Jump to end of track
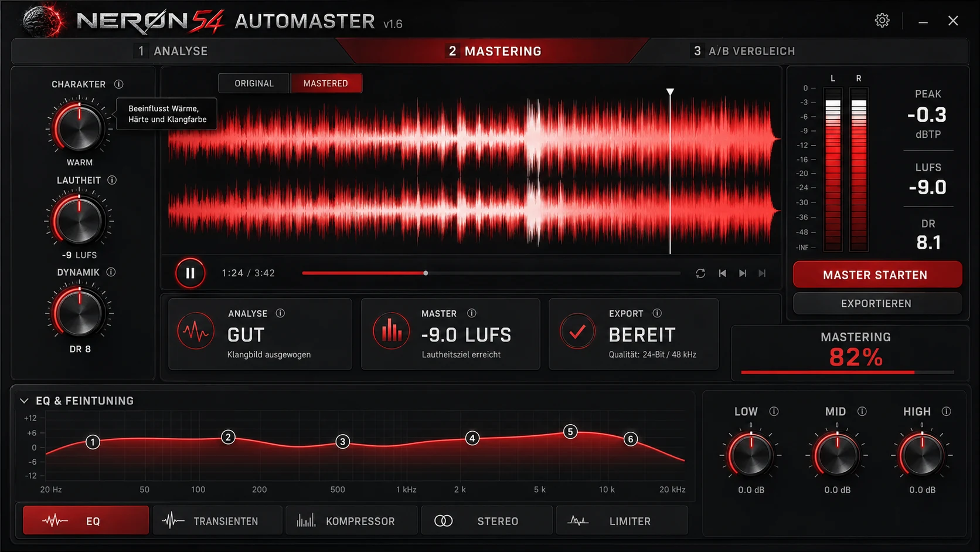This screenshot has height=552, width=980. pyautogui.click(x=762, y=273)
